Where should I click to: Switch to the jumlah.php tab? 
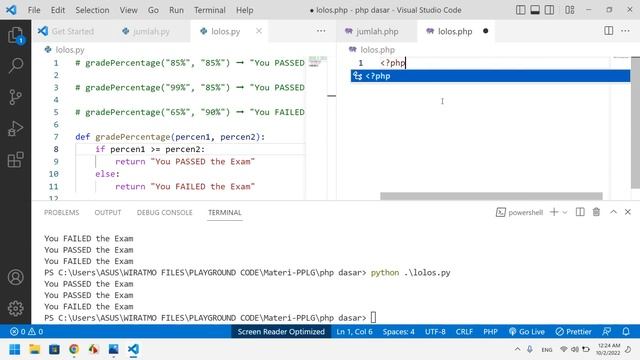(376, 31)
